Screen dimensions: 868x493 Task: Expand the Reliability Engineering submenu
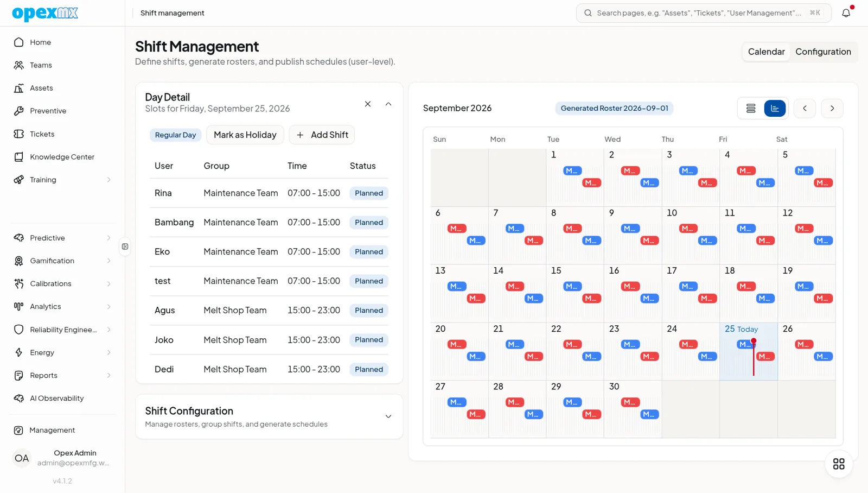(108, 330)
